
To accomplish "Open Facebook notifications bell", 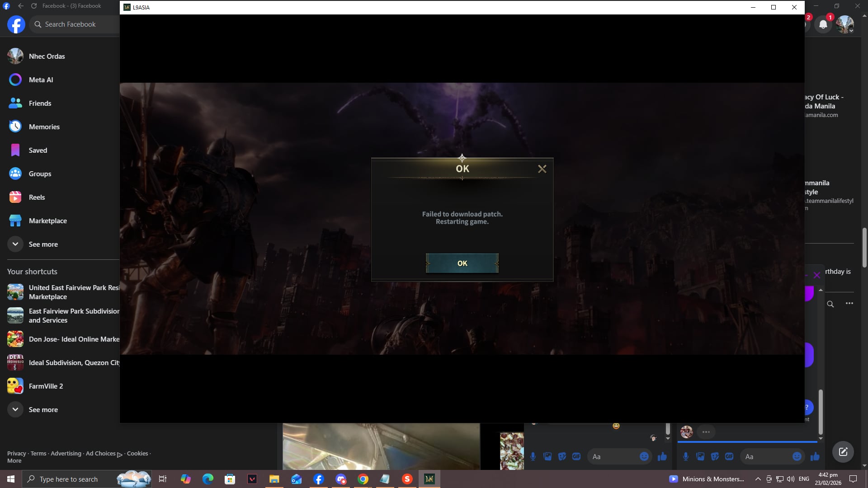I will coord(823,24).
